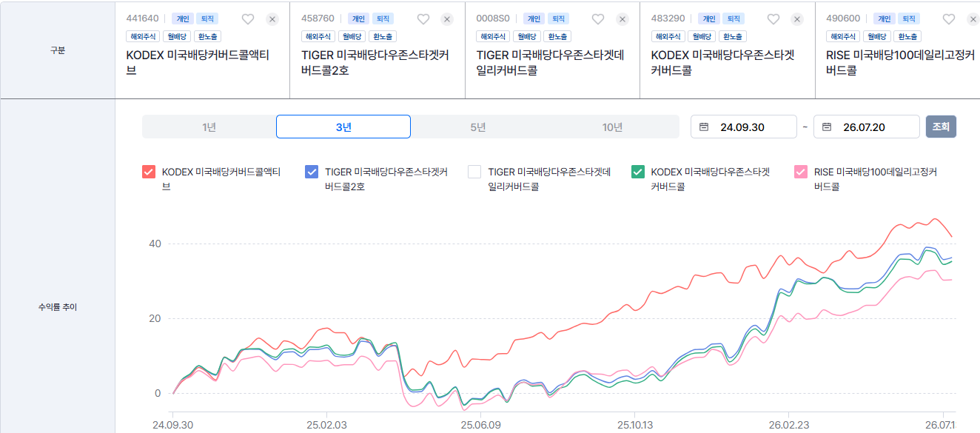This screenshot has width=980, height=433.
Task: Click the 해외주식 tag on fund 458760
Action: coord(318,36)
